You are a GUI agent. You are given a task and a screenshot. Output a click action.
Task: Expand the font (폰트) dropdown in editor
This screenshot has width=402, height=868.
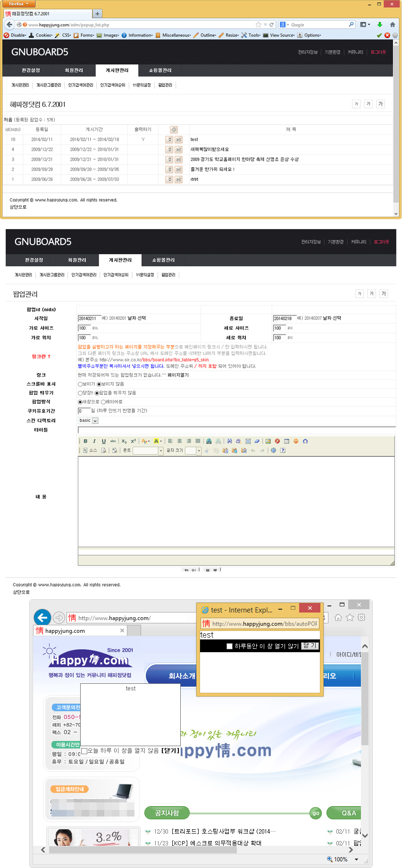[161, 451]
